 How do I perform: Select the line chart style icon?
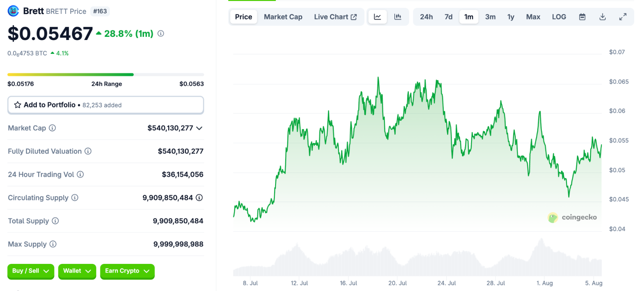point(377,17)
